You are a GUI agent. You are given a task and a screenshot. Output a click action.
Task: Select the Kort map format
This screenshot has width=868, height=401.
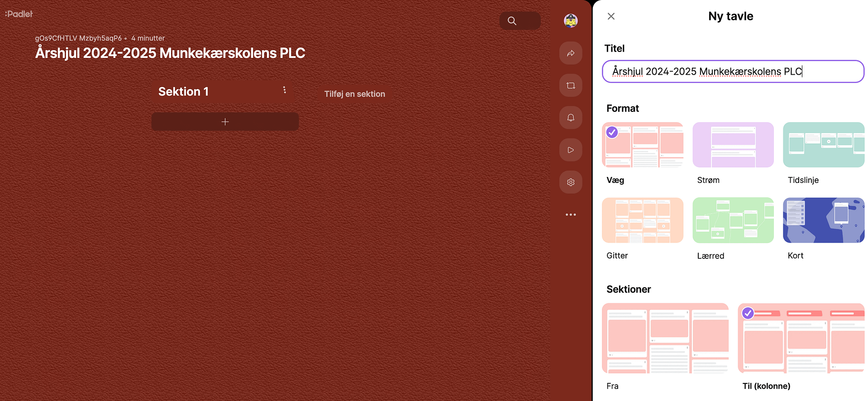point(823,220)
